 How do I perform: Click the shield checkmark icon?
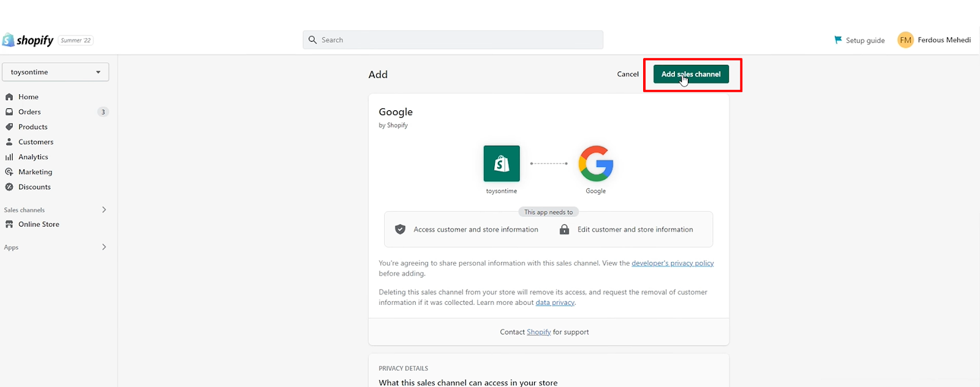click(x=400, y=229)
